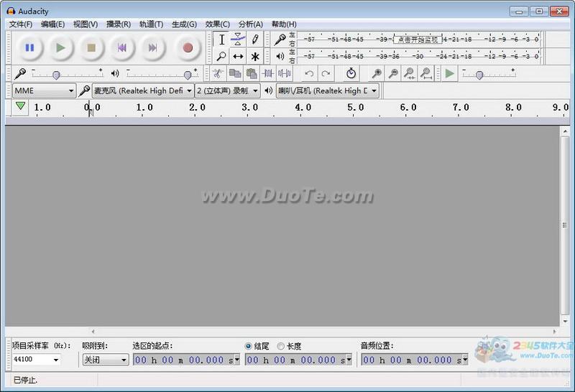This screenshot has width=575, height=392.
Task: Open Sync-Lock clock icon
Action: coord(351,74)
